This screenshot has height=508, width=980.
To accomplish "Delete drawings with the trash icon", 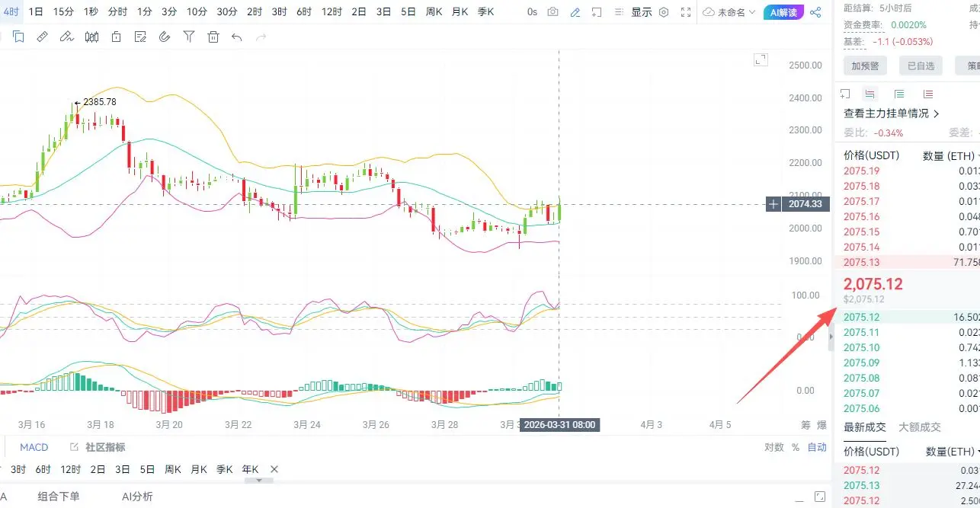I will click(x=213, y=37).
